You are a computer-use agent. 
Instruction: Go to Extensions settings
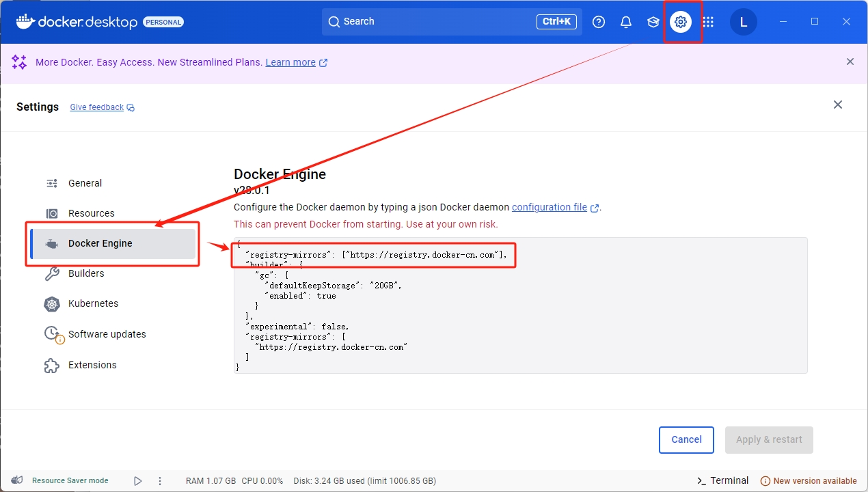click(x=113, y=365)
